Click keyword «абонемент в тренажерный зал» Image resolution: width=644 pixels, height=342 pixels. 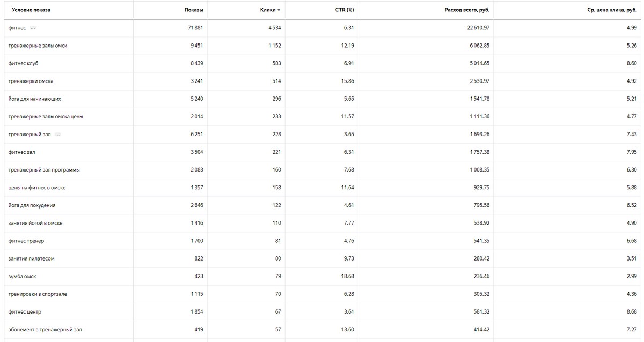[x=45, y=329]
